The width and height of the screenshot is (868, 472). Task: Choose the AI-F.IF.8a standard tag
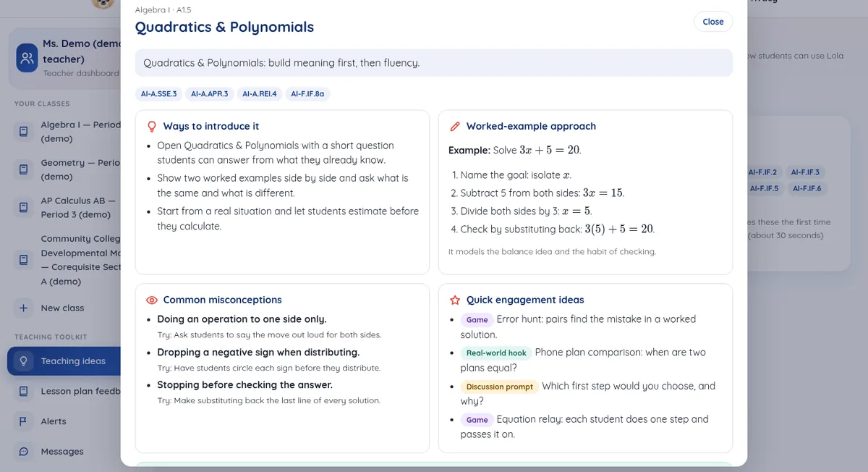307,93
